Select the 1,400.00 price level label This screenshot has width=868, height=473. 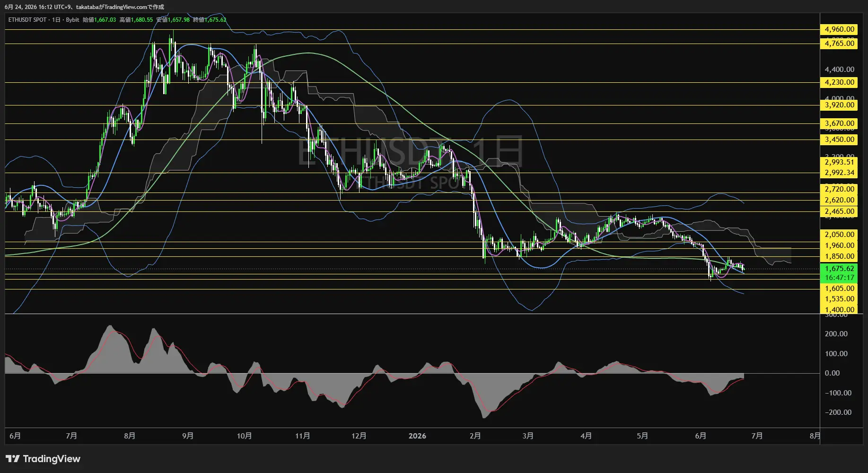tap(840, 310)
